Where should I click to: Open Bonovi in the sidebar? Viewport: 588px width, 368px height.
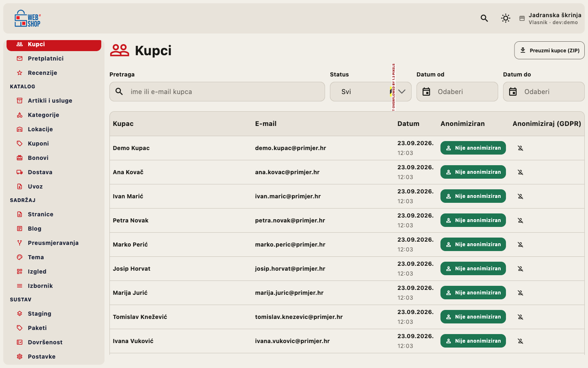click(54, 158)
